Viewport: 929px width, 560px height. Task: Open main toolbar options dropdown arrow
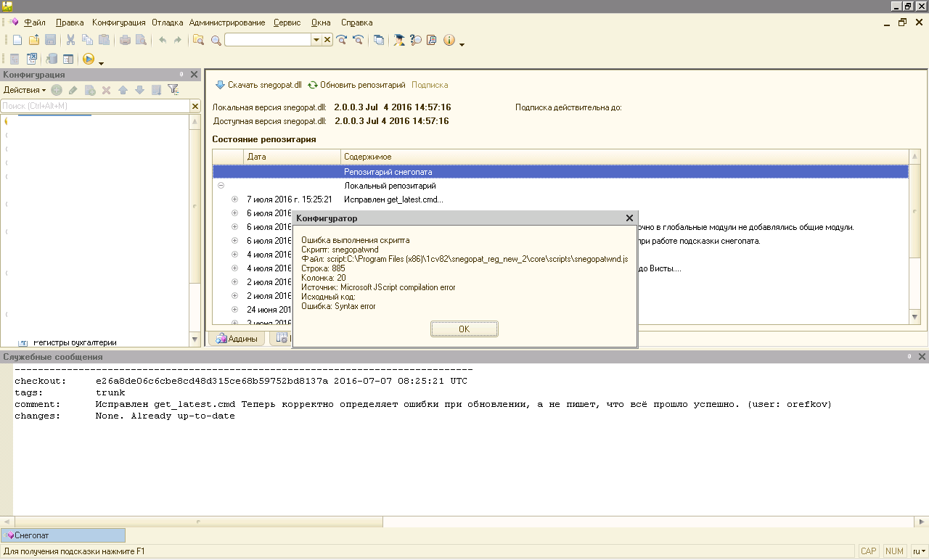pos(462,44)
